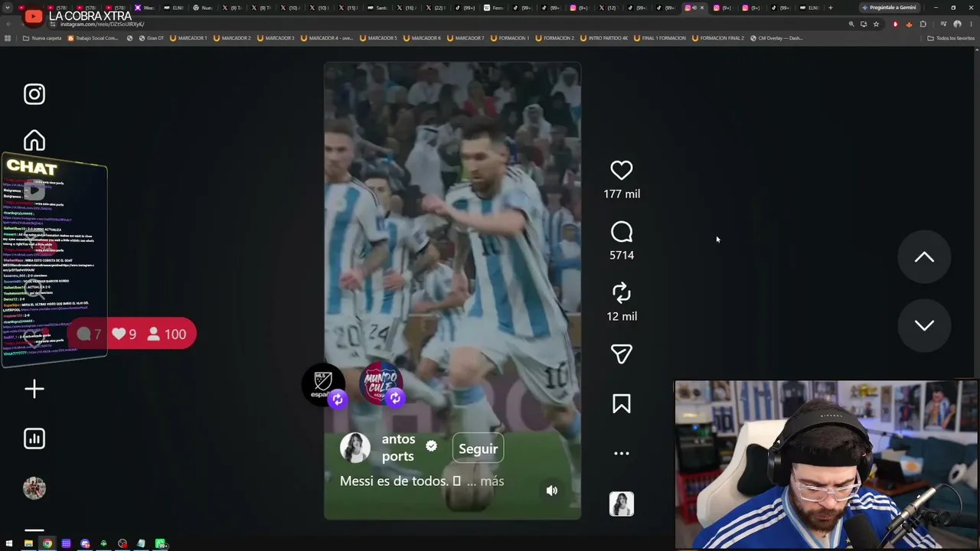The image size is (980, 551).
Task: Open the reel's three-dot more options
Action: 622,453
